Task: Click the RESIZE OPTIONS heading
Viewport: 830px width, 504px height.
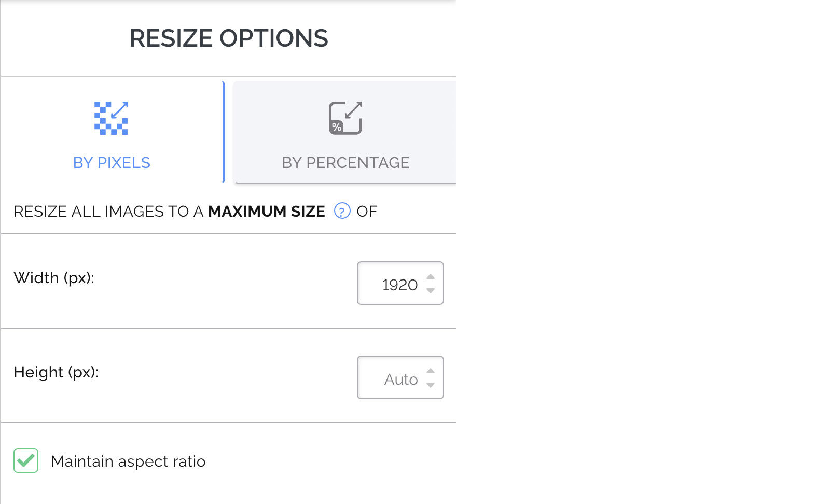Action: pyautogui.click(x=229, y=38)
